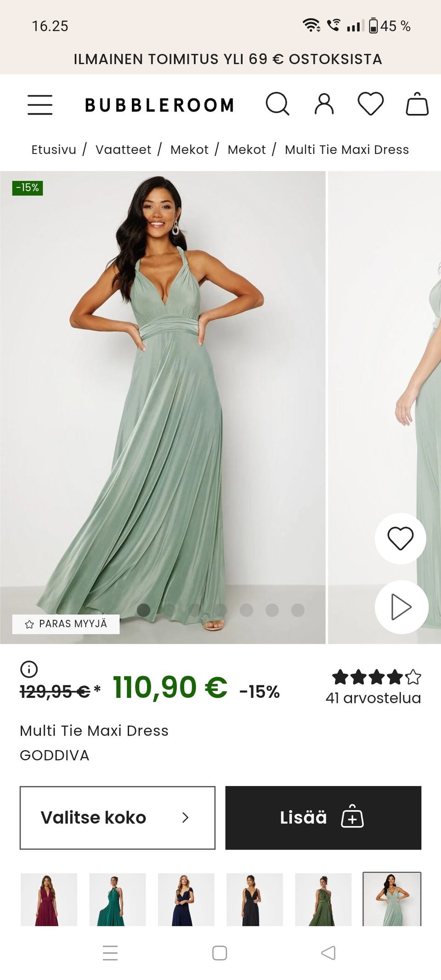Screen dimensions: 441x980
Task: Open the 41 arvostelua reviews
Action: (x=373, y=698)
